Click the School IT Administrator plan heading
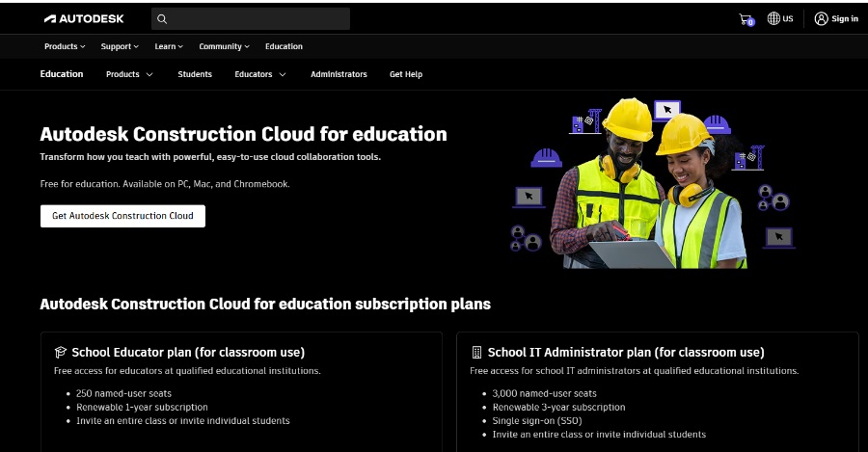868x452 pixels. point(626,352)
